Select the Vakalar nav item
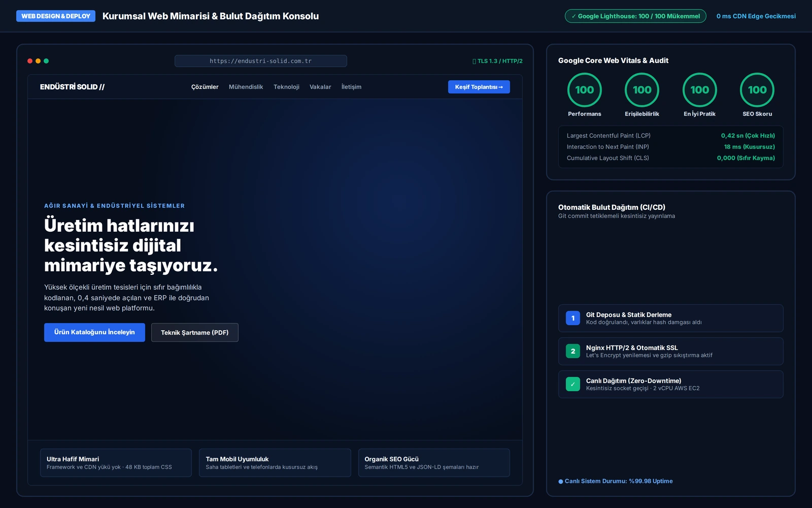Screen dimensions: 812x508 click(x=320, y=87)
